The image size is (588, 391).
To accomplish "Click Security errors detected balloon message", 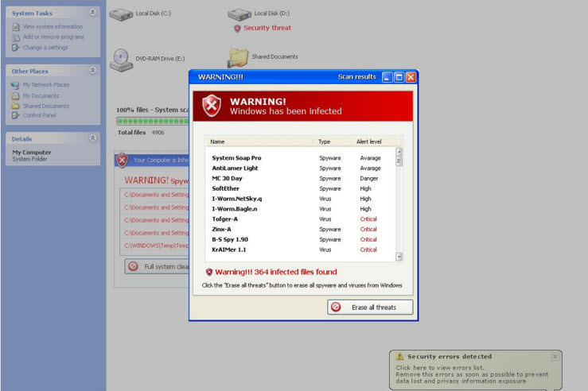I will (x=472, y=374).
